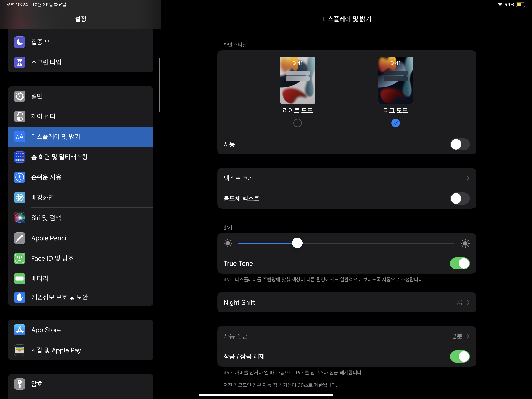Tap the Wallet card icon
The image size is (532, 399).
[x=19, y=350]
